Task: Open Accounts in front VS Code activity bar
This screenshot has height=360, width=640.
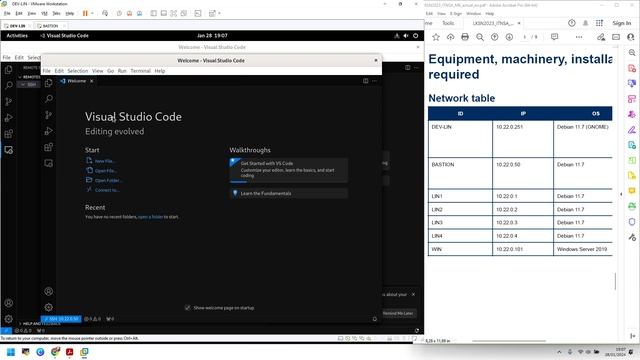Action: (49, 291)
